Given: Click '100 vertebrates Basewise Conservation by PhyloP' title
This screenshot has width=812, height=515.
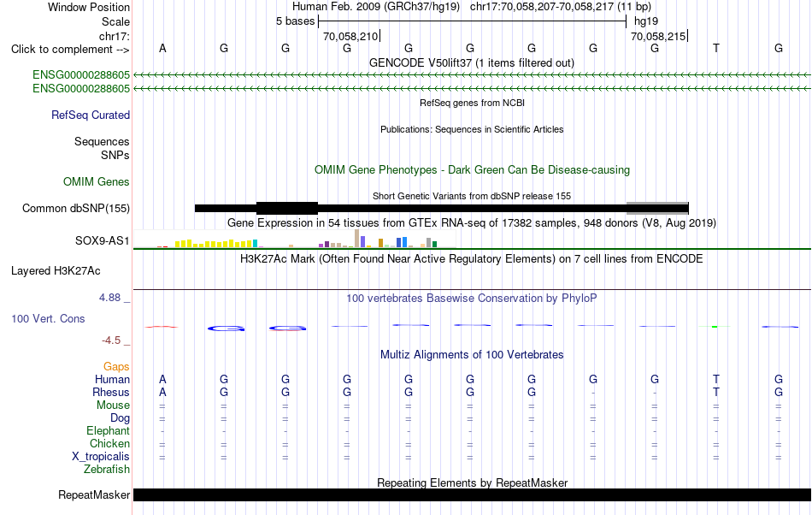Looking at the screenshot, I should 472,299.
